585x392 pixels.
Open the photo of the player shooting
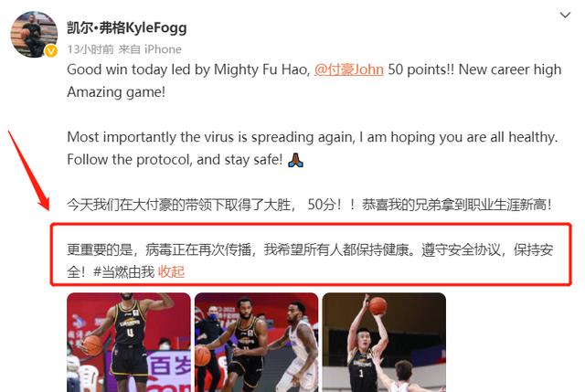tap(384, 343)
